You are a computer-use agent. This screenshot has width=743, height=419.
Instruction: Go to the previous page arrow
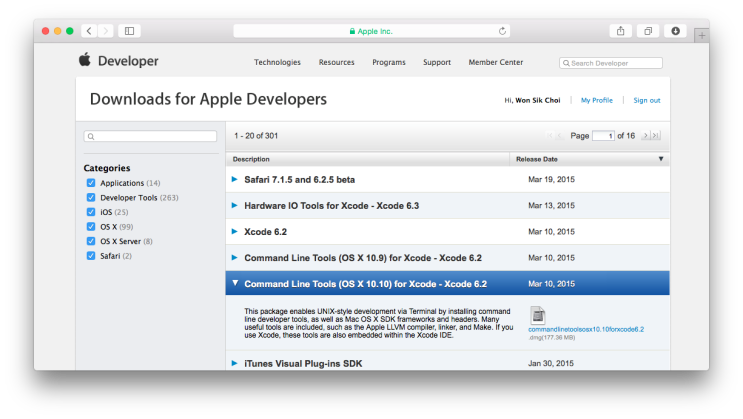[560, 136]
